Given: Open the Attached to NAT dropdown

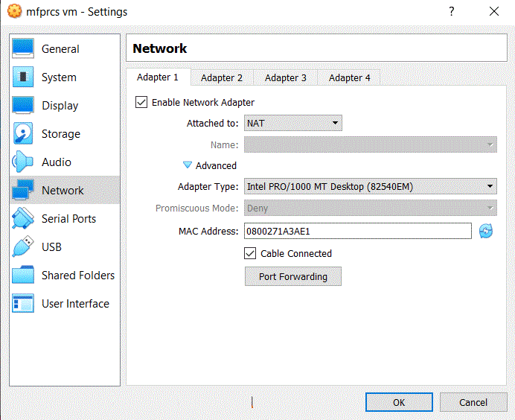Looking at the screenshot, I should [x=293, y=123].
